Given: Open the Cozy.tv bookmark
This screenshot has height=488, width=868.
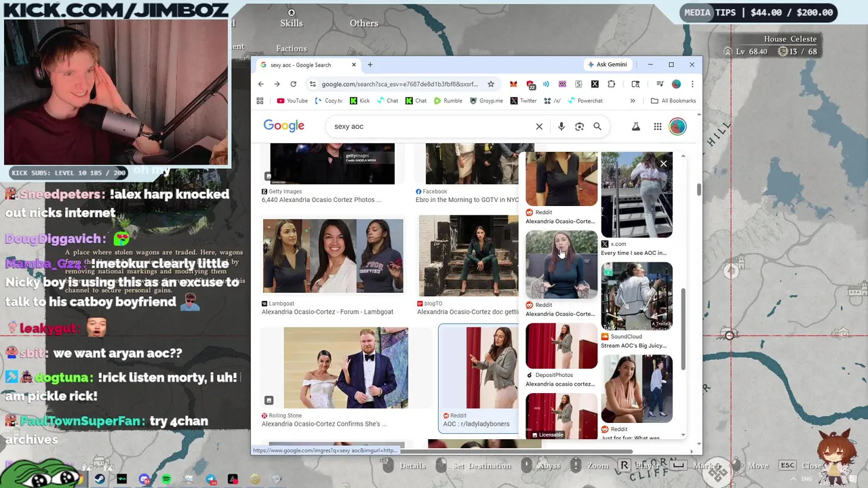Looking at the screenshot, I should point(329,101).
